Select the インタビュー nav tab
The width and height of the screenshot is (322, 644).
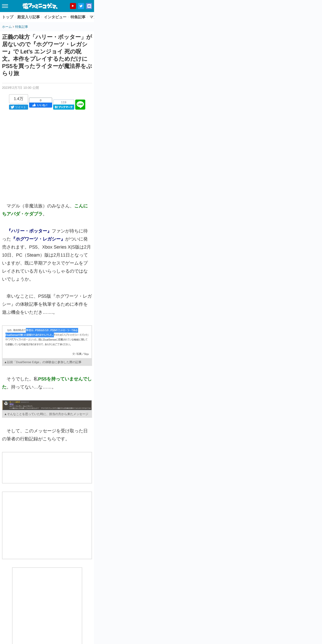pyautogui.click(x=55, y=17)
